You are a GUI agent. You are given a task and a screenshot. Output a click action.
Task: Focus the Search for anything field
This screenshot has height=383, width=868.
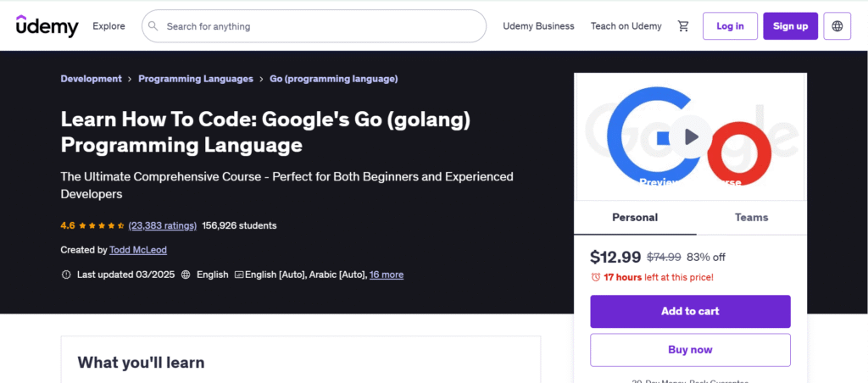pyautogui.click(x=314, y=26)
